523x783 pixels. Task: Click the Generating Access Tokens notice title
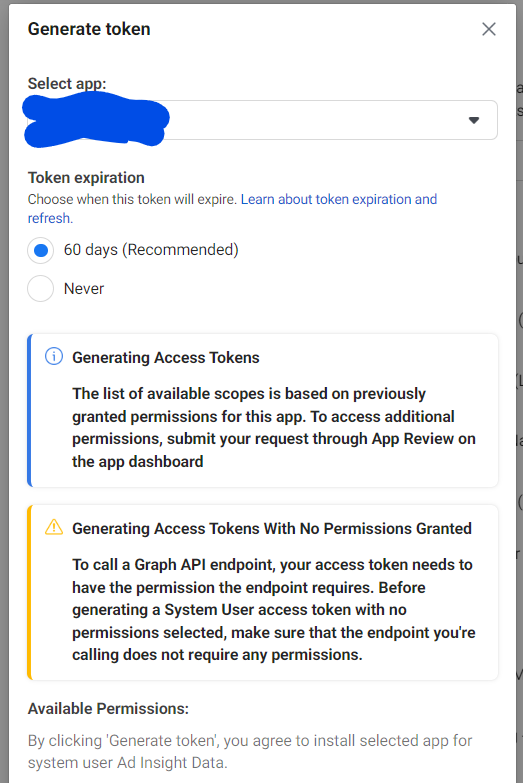166,358
